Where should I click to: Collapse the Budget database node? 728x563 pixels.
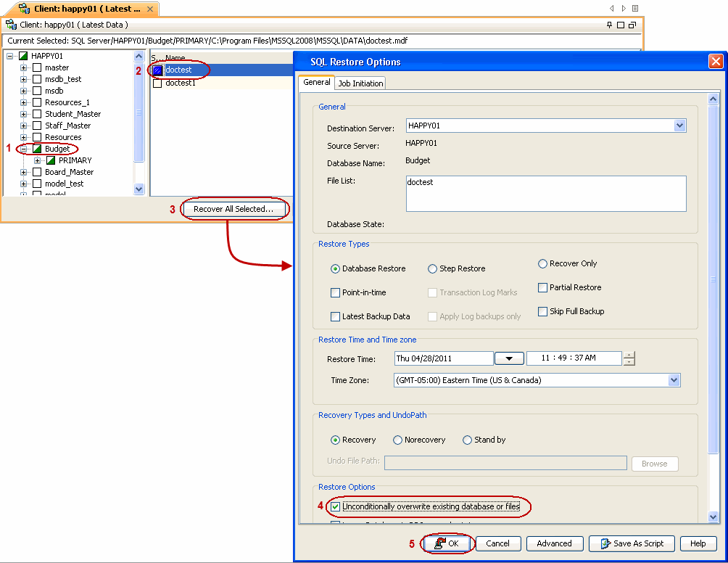[x=24, y=149]
